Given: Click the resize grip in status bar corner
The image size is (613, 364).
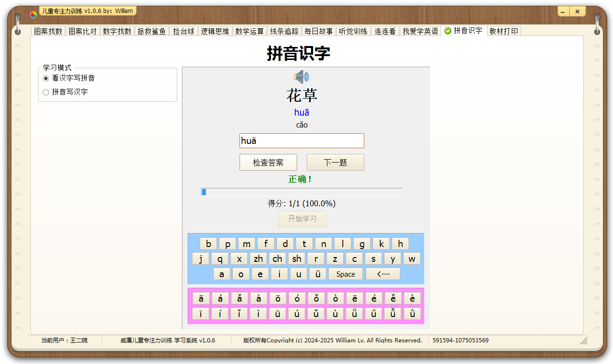Looking at the screenshot, I should coord(584,341).
